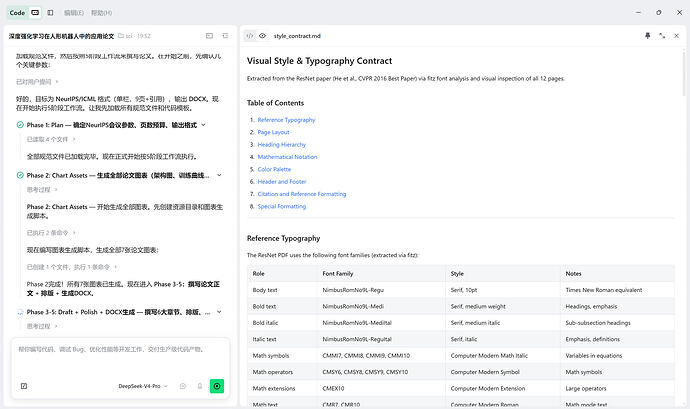Viewport: 690px width, 409px height.
Task: Click the list icon in conversation header
Action: [x=225, y=36]
